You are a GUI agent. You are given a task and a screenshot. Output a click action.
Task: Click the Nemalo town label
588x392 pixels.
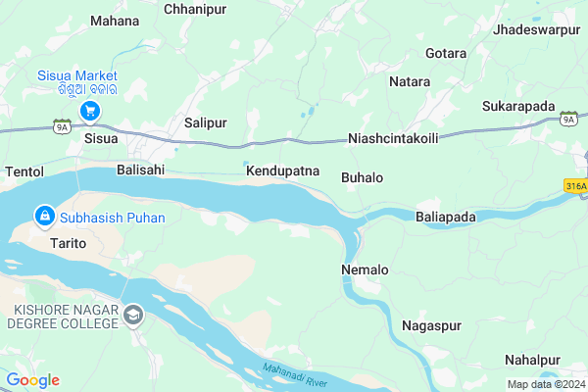tap(365, 269)
